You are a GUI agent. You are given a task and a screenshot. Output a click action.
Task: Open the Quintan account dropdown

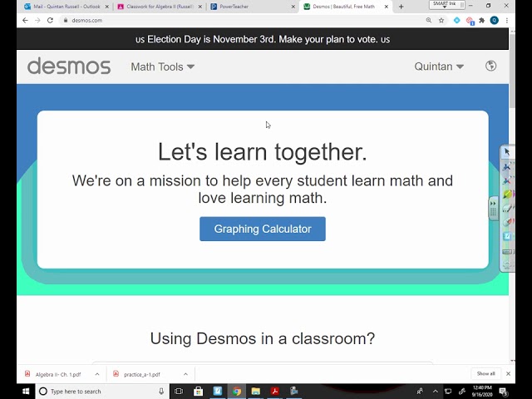click(439, 66)
